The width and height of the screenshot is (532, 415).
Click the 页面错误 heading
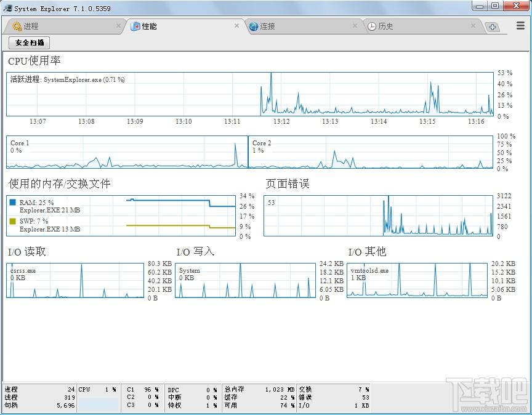(288, 183)
